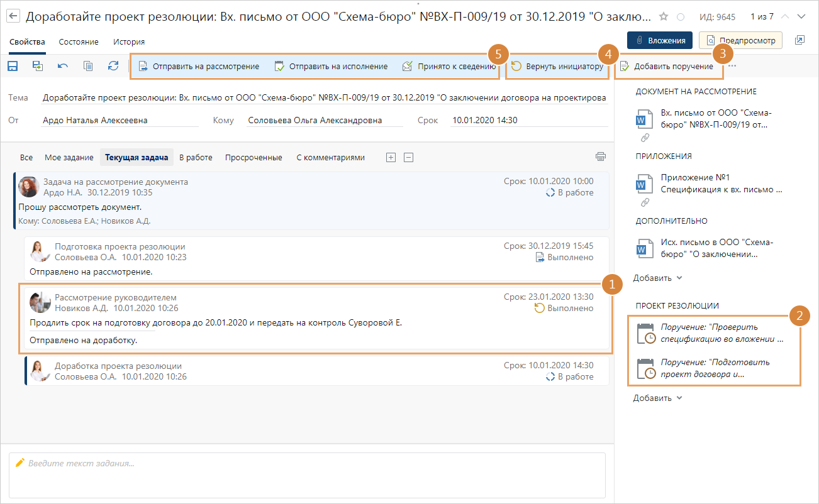Click the Введите текст задания input field
Screen dimensions: 819x504
(x=308, y=474)
